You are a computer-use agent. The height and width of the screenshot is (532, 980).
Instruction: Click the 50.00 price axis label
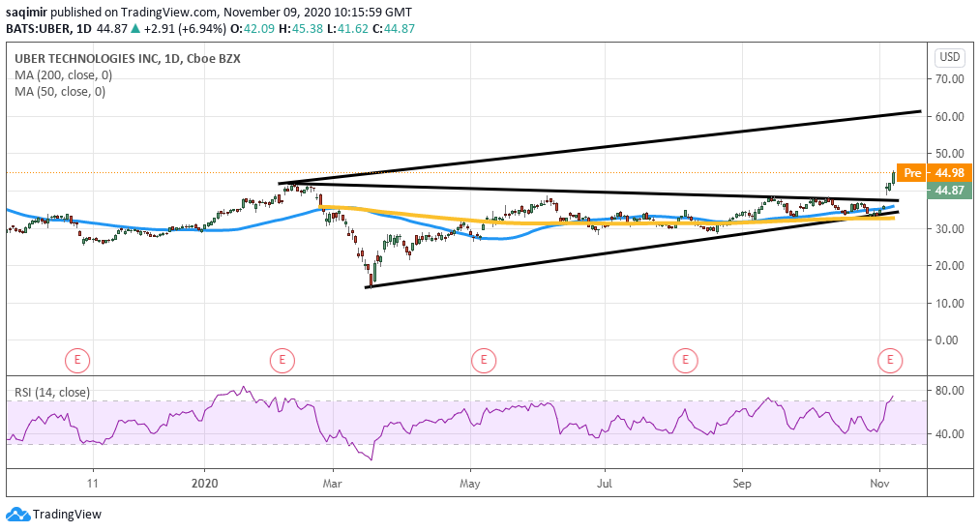click(949, 153)
